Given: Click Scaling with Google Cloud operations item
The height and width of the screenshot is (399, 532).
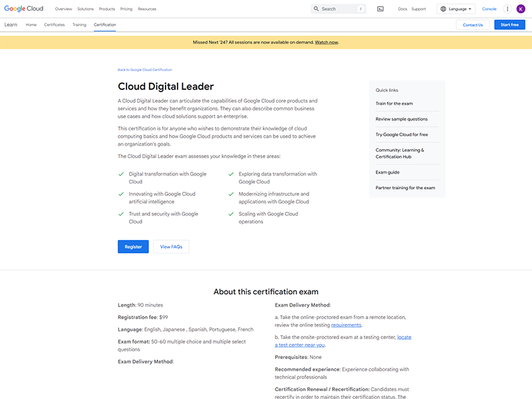Looking at the screenshot, I should tap(268, 218).
